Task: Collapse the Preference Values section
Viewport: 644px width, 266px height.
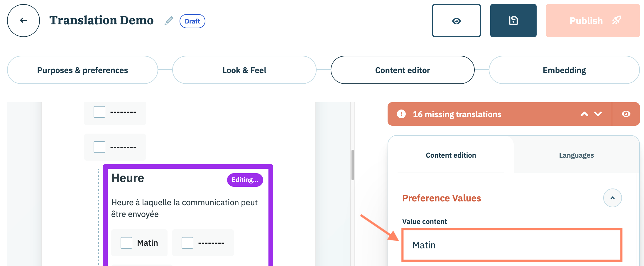Action: click(612, 198)
